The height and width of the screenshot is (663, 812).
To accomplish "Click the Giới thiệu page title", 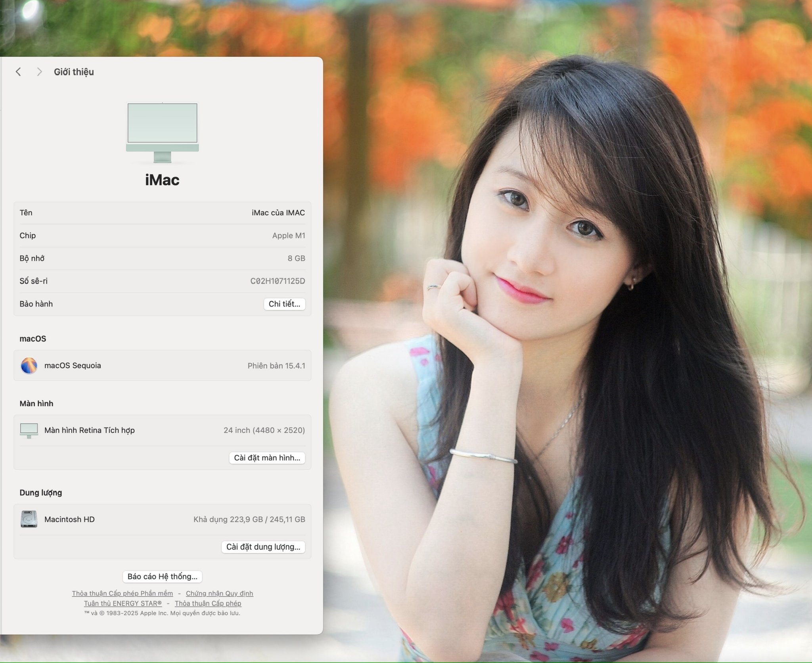I will point(74,72).
